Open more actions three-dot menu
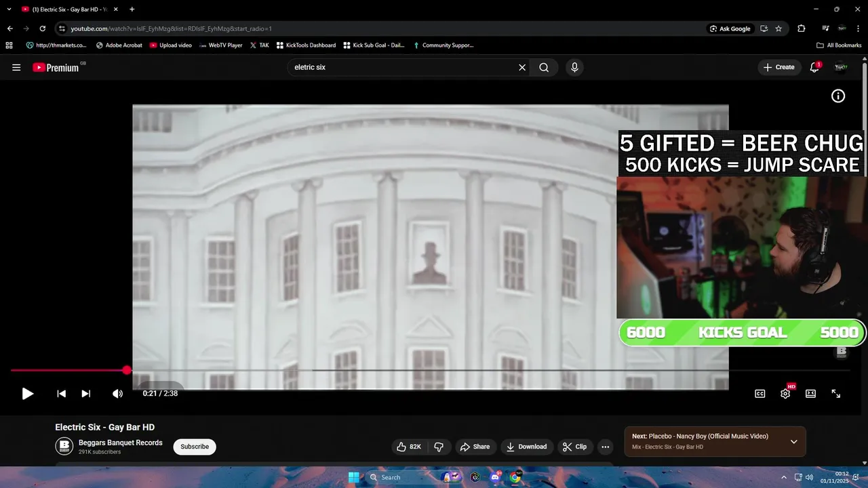 (x=606, y=447)
